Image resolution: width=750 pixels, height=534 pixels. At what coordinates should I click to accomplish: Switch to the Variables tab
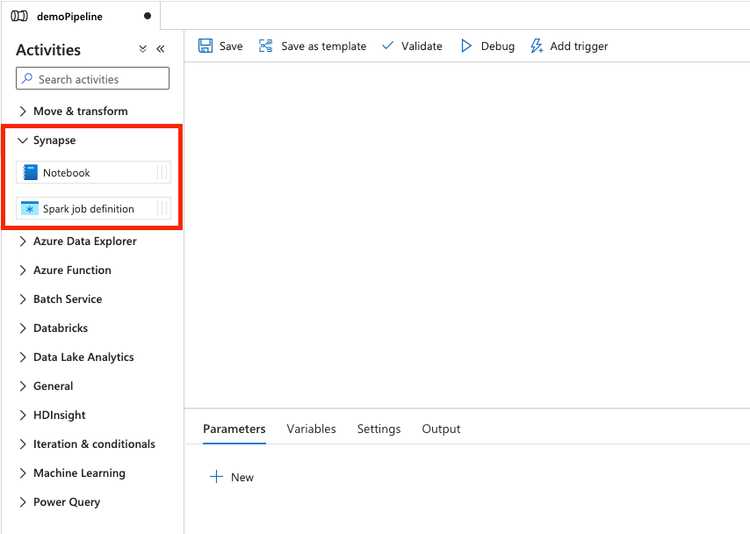point(311,429)
